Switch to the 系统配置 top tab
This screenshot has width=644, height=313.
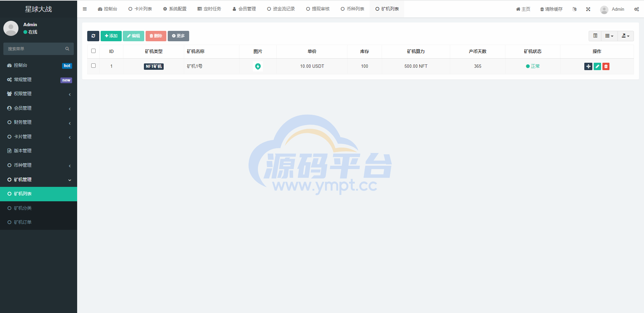(175, 9)
